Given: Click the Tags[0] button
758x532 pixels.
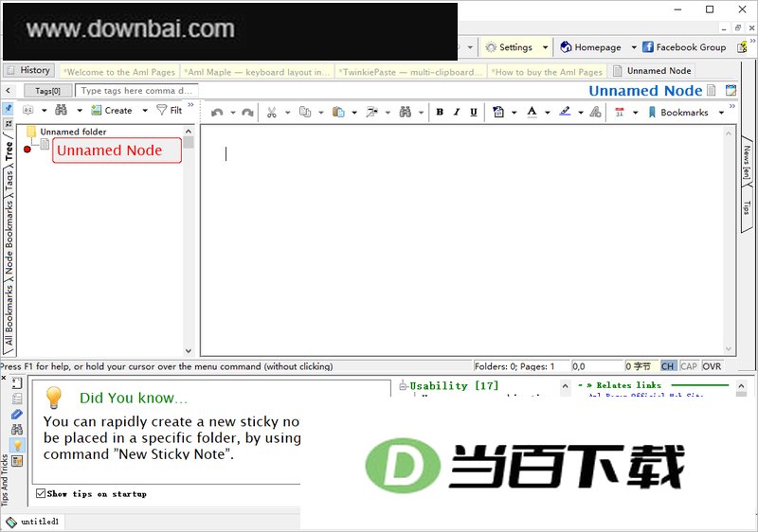Looking at the screenshot, I should 48,91.
